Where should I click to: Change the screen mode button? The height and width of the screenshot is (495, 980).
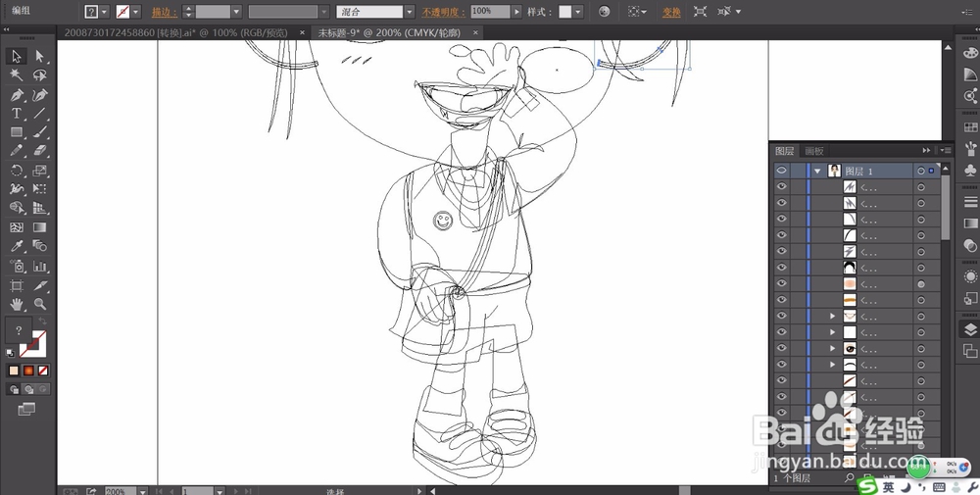pos(26,409)
